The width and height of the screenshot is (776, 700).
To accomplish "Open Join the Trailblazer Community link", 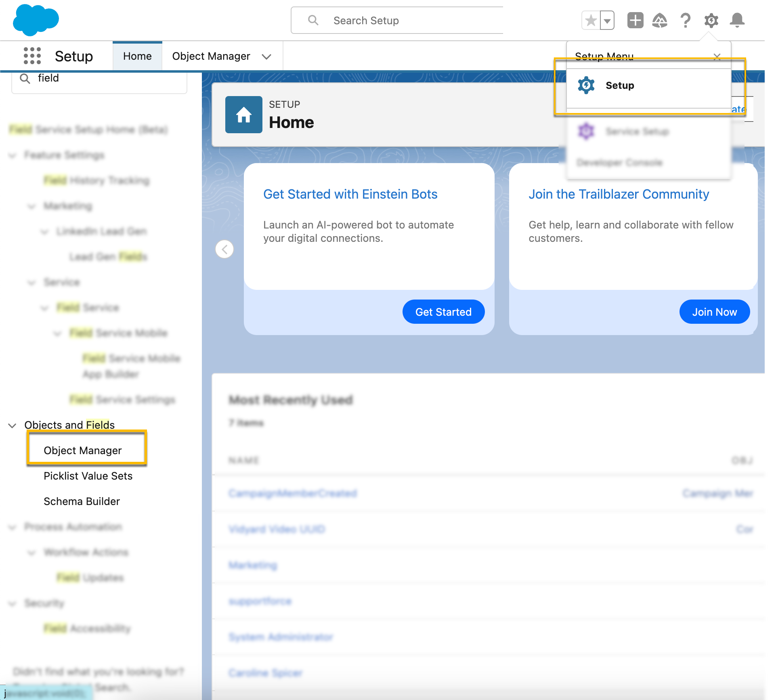I will tap(619, 194).
